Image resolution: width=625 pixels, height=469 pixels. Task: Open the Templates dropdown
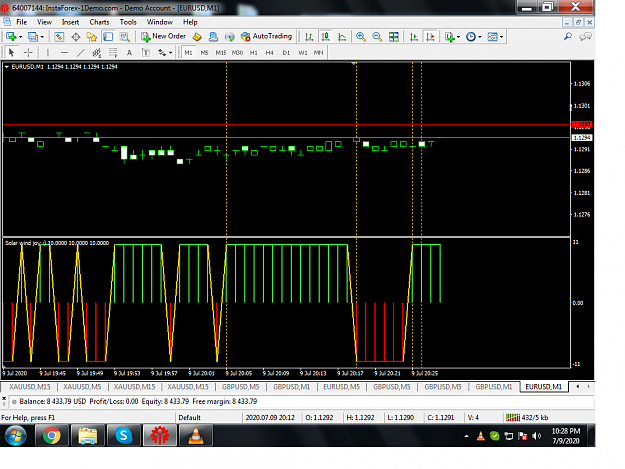pyautogui.click(x=495, y=37)
